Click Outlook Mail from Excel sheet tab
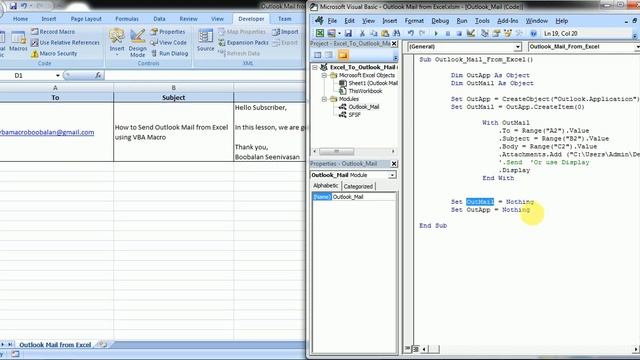 point(55,345)
